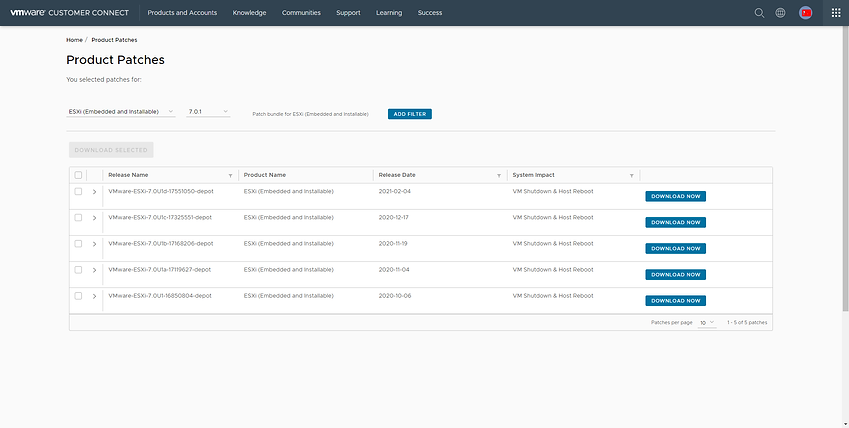Filter the System Impact column
The image size is (849, 428).
[x=631, y=176]
